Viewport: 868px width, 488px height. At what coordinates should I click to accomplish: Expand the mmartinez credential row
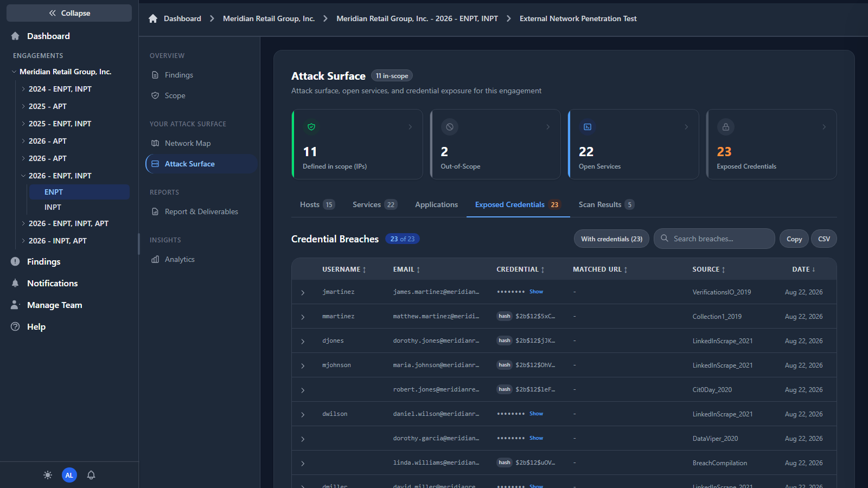tap(303, 317)
